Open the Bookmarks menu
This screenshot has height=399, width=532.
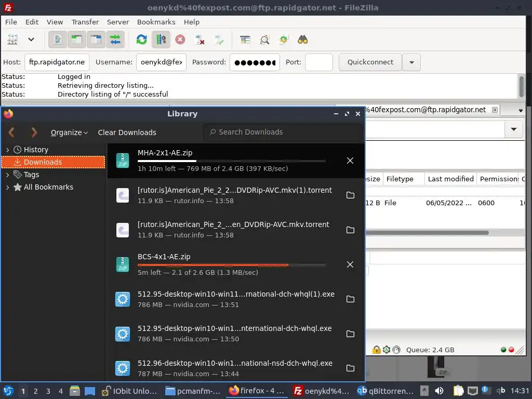click(156, 22)
